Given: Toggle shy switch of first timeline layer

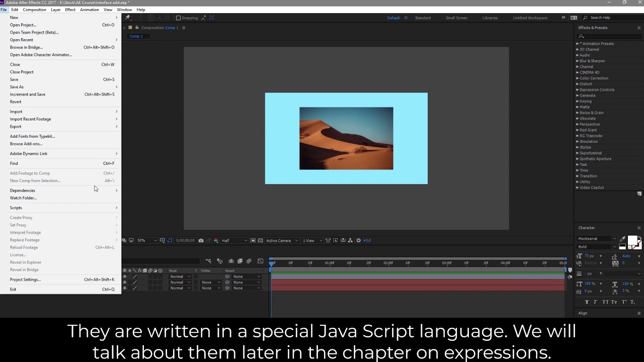Looking at the screenshot, I should click(125, 277).
